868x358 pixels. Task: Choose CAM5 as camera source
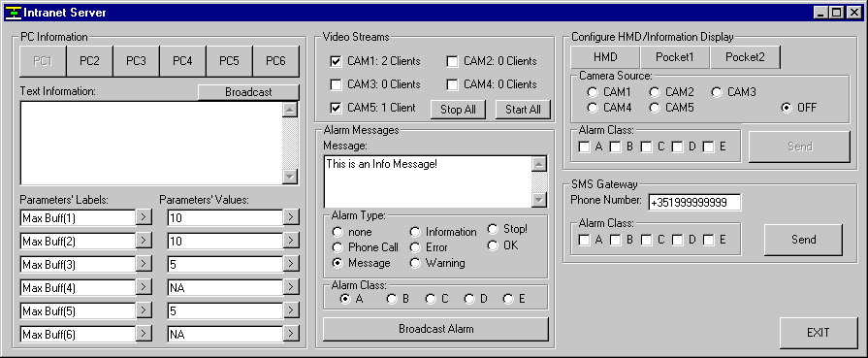[x=655, y=108]
